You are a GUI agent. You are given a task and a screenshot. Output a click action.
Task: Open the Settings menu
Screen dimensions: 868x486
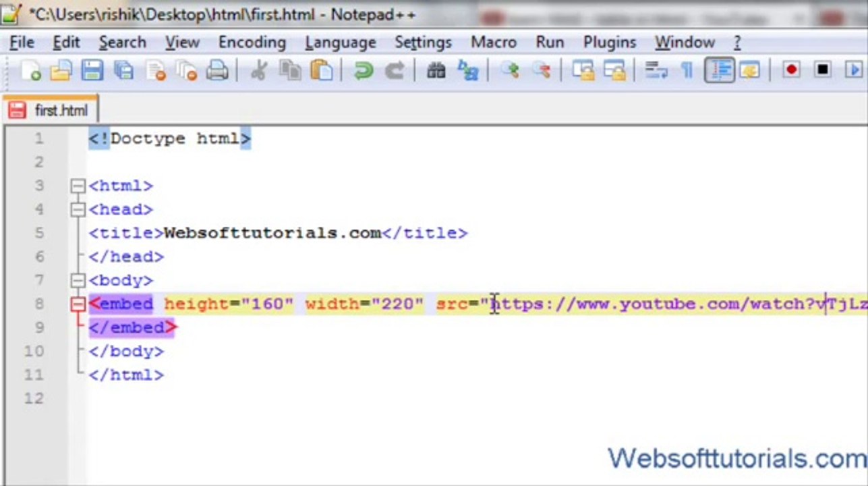423,43
